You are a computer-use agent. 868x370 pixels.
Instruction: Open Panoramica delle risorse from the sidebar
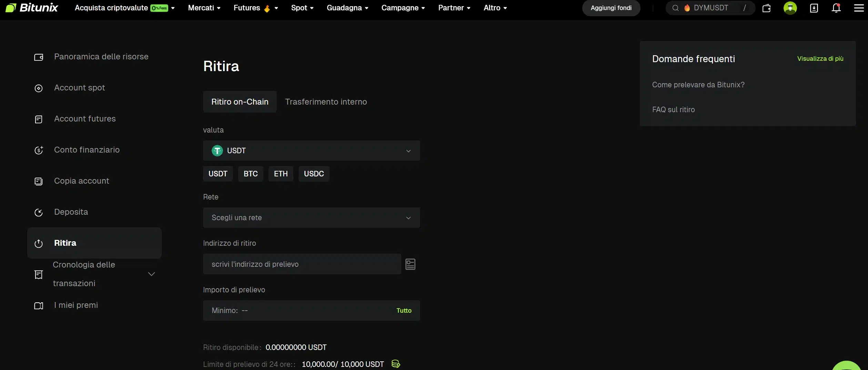(x=101, y=57)
